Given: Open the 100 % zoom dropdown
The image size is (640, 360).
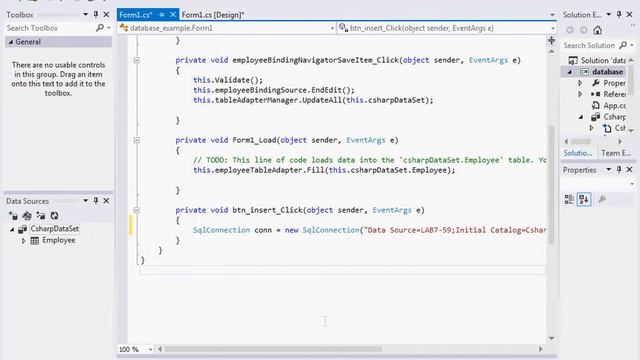Looking at the screenshot, I should [150, 349].
